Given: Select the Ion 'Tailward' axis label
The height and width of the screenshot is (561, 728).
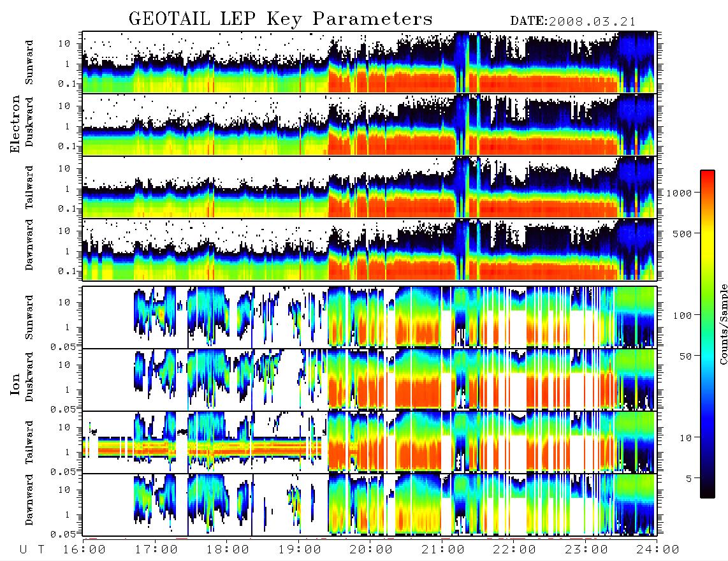Looking at the screenshot, I should [x=29, y=442].
